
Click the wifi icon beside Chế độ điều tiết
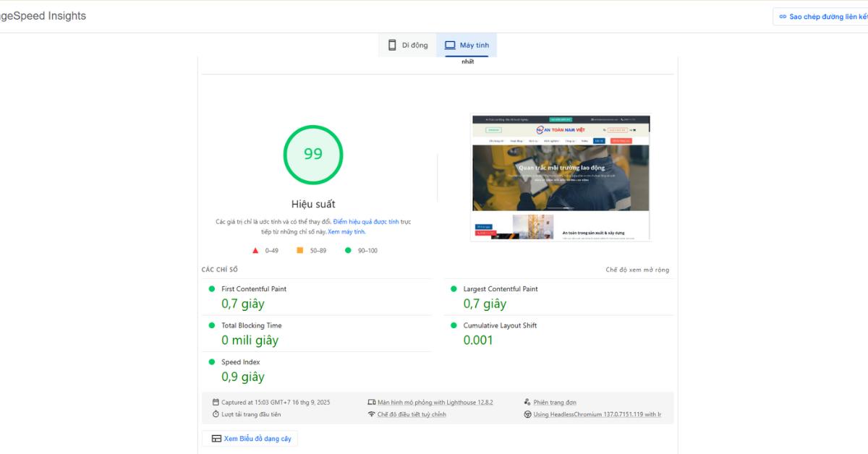[x=372, y=414]
